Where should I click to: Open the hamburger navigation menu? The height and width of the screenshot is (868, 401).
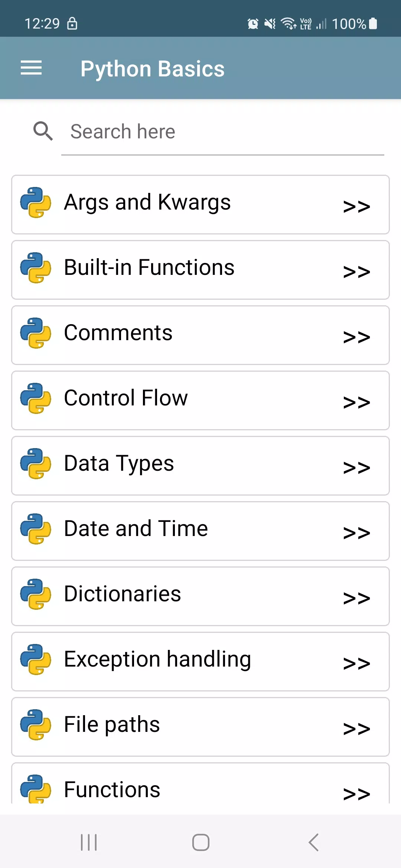pos(31,68)
